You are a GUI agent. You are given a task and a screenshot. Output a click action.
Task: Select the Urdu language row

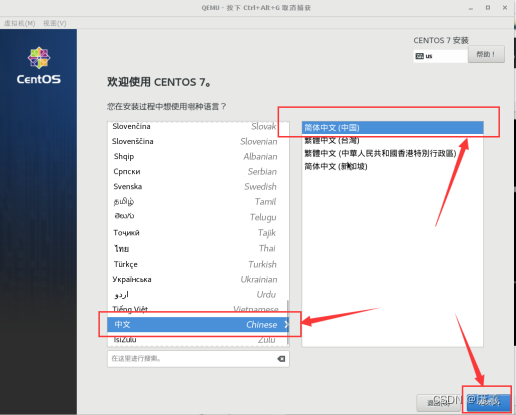(x=198, y=294)
